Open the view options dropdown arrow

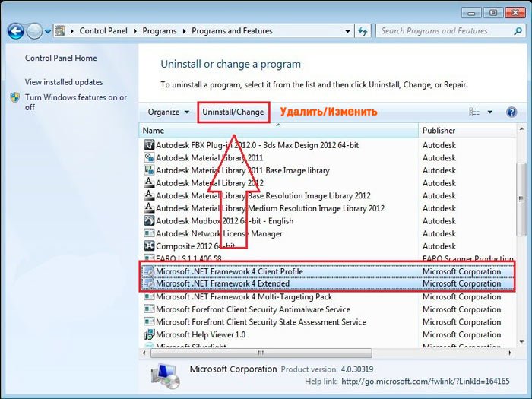(490, 112)
